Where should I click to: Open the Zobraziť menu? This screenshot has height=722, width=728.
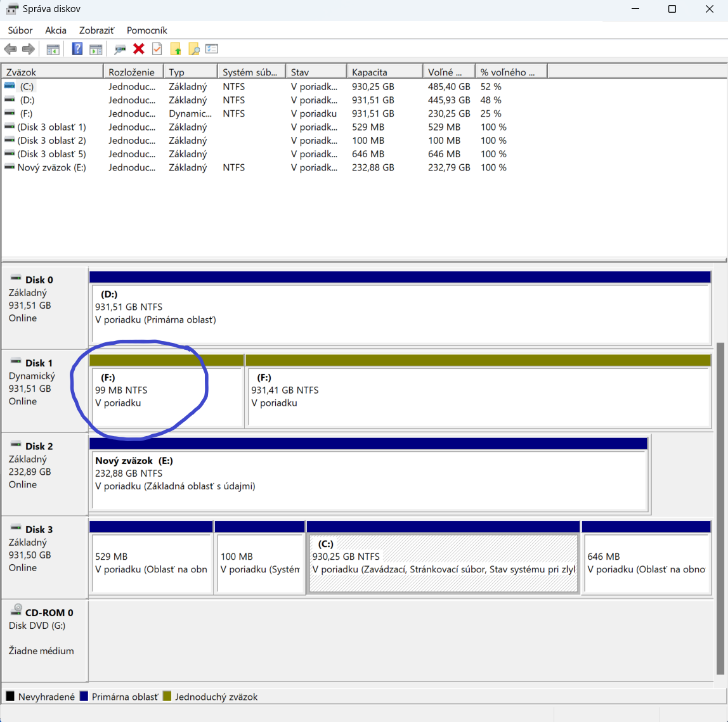click(x=96, y=30)
